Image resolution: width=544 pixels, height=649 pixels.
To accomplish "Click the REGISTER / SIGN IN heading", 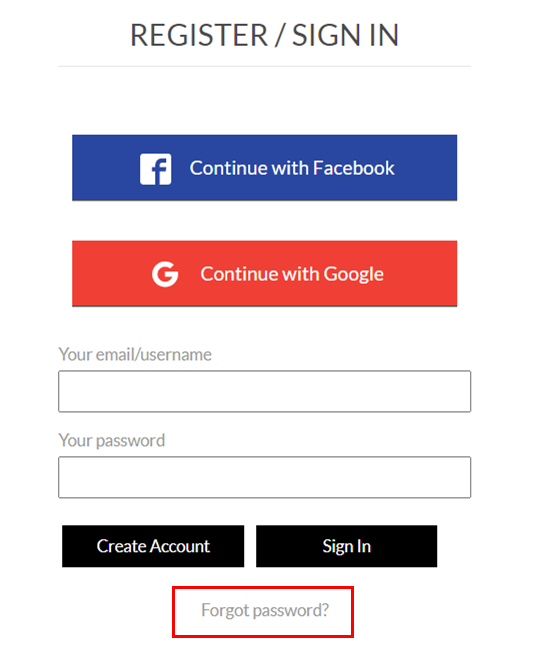I will tap(265, 35).
